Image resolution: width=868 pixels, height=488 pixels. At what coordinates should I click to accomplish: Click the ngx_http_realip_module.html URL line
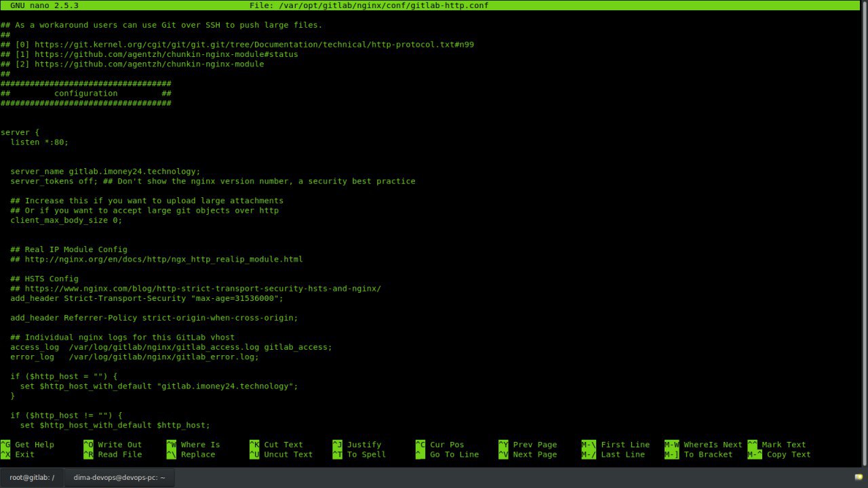156,259
